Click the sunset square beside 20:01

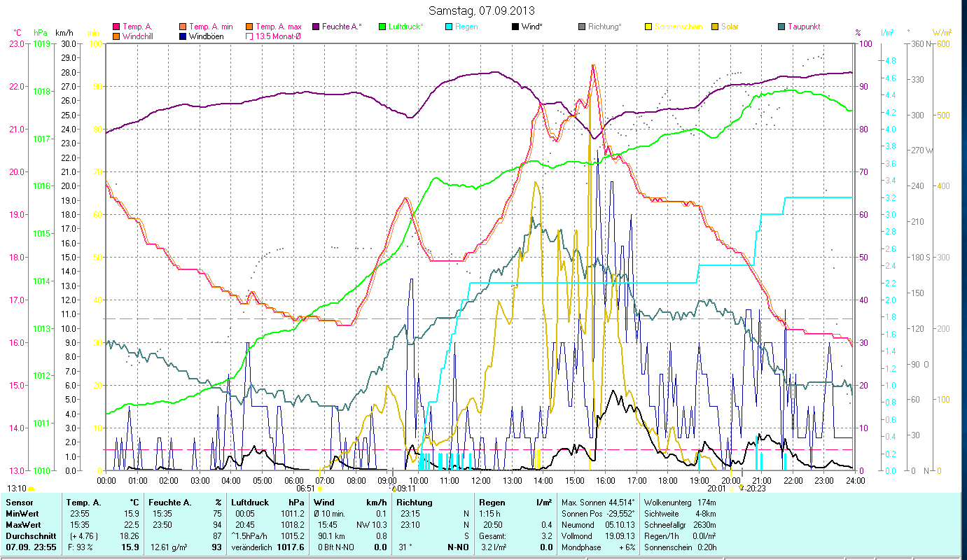pyautogui.click(x=731, y=488)
